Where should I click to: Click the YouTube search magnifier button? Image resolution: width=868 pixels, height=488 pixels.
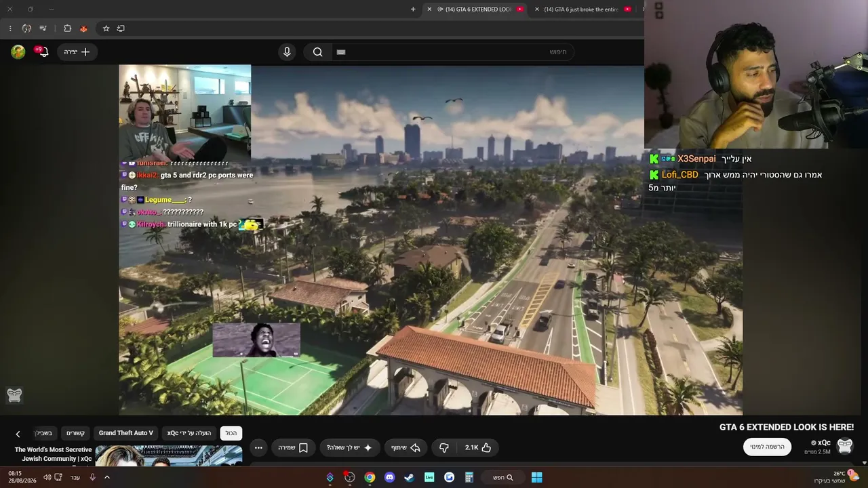click(x=317, y=52)
